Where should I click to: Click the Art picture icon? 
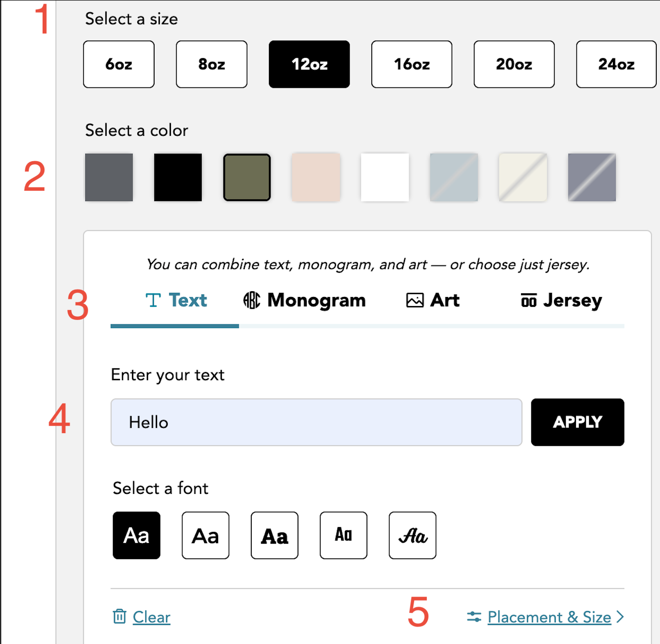pos(415,300)
